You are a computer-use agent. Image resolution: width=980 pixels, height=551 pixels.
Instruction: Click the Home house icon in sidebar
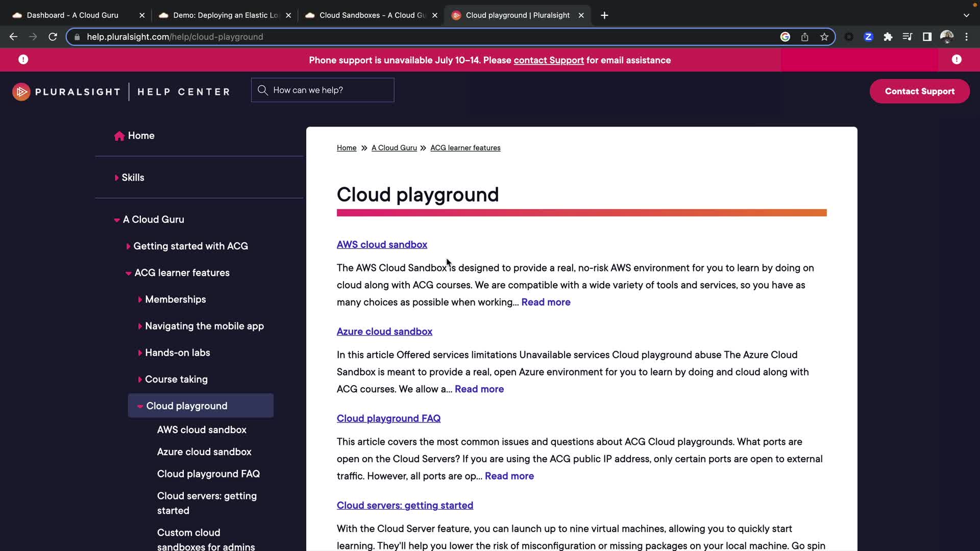pyautogui.click(x=119, y=136)
